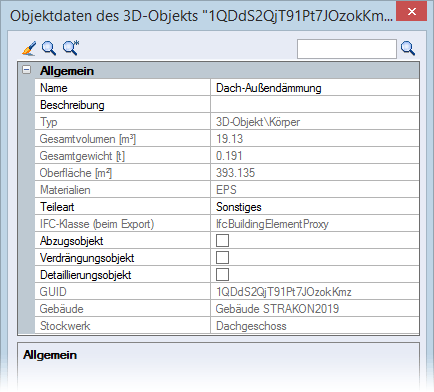Screen dimensions: 434x392
Task: Click inside the search text box
Action: coord(347,49)
